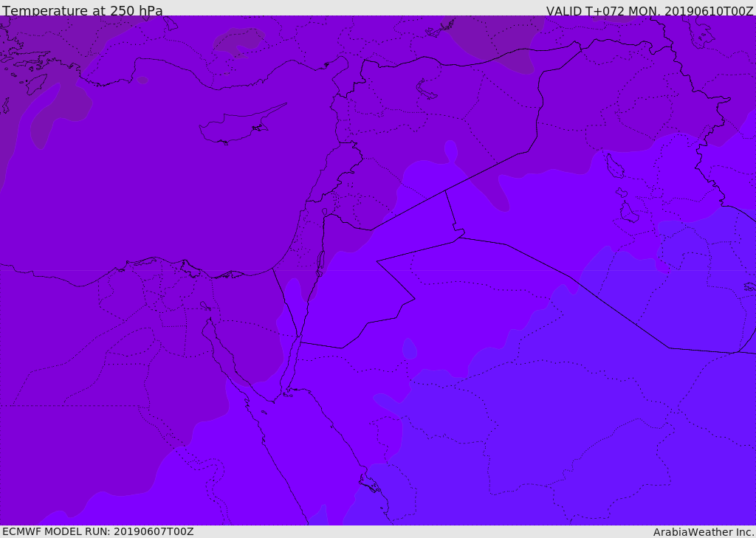The image size is (756, 538).
Task: Click the 'ArabiaWeather Inc.' credit text
Action: pos(704,532)
